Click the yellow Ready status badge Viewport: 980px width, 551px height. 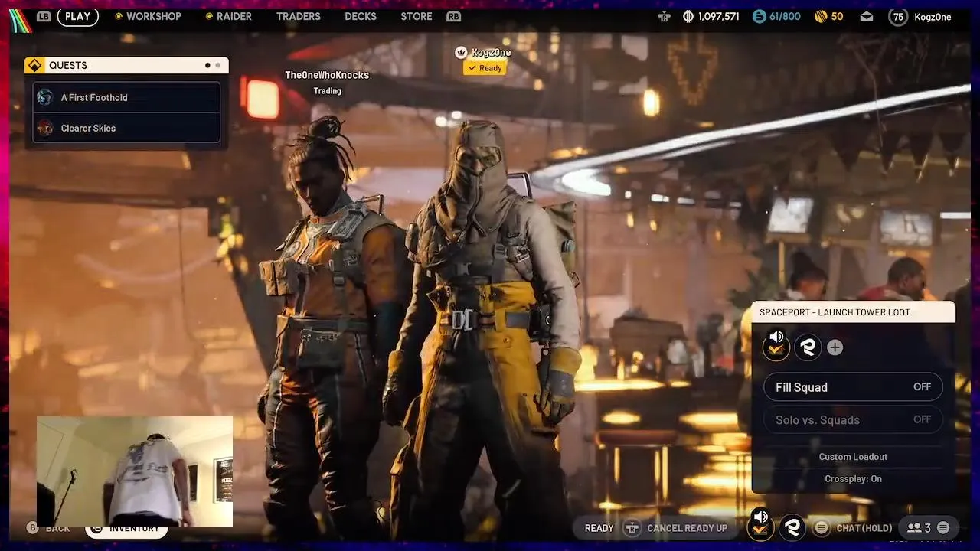[485, 68]
